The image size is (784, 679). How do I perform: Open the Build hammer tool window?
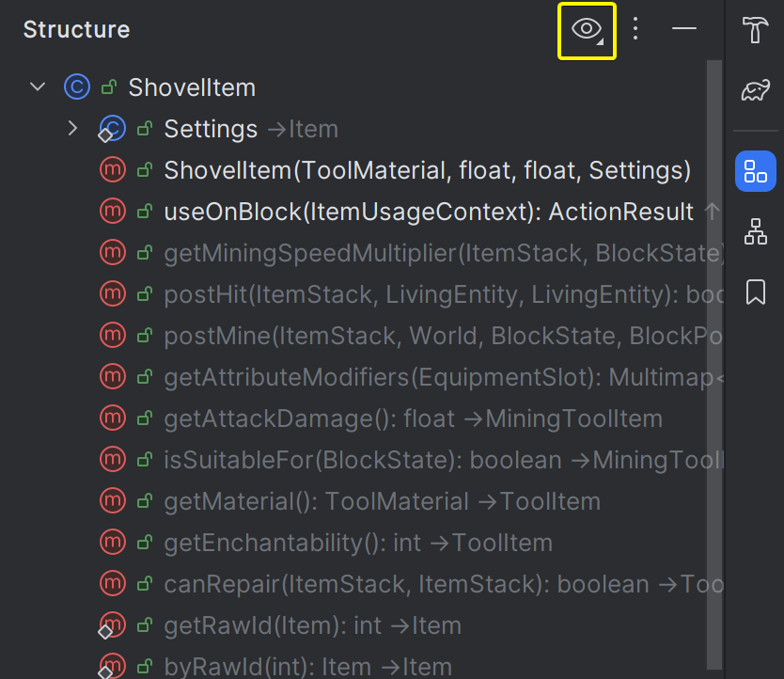click(x=755, y=30)
